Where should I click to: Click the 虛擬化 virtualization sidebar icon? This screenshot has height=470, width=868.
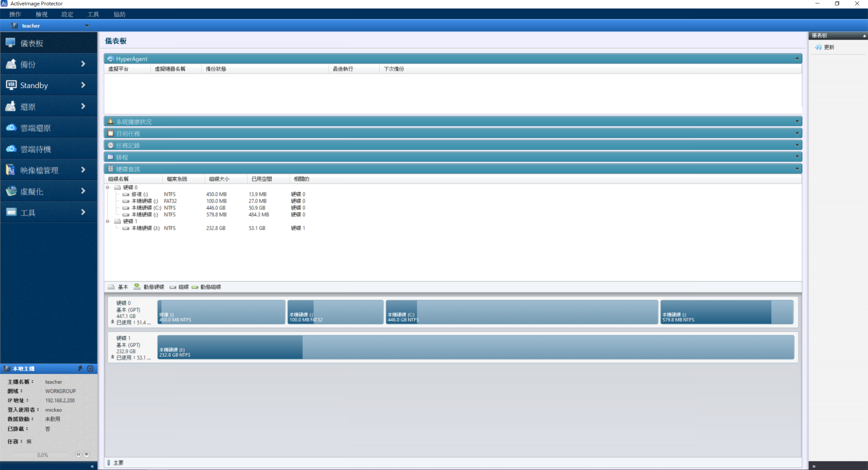point(11,192)
